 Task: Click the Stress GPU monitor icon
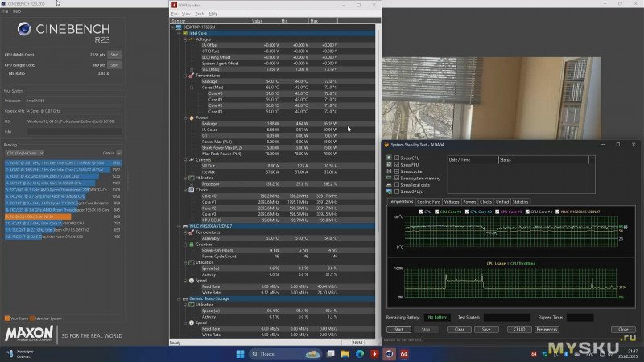(389, 191)
